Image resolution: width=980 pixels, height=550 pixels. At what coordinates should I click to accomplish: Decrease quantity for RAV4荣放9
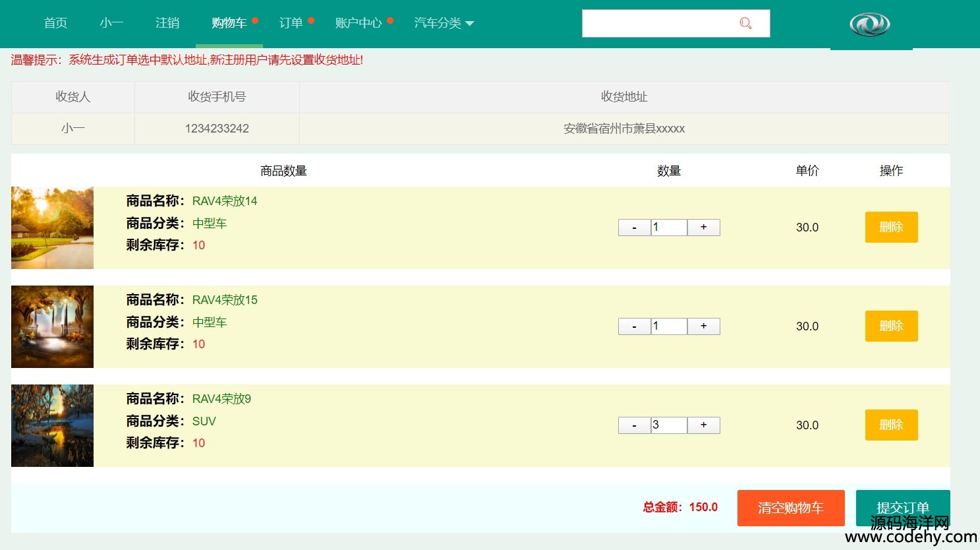coord(634,425)
